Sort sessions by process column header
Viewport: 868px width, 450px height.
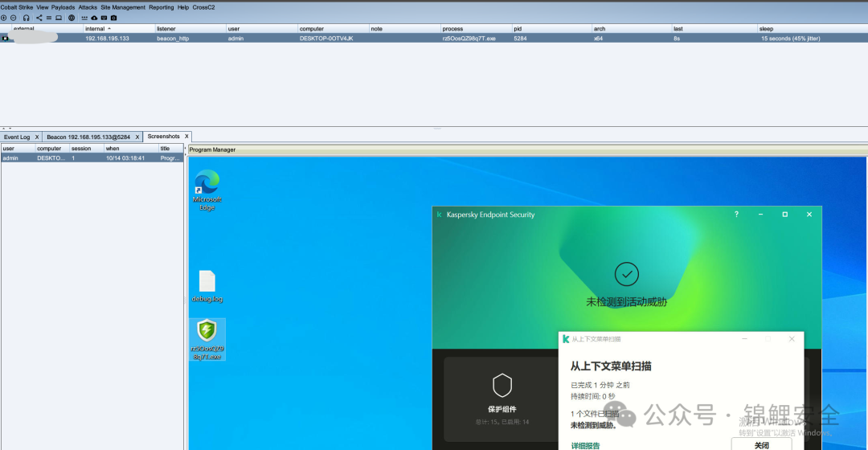(476, 29)
